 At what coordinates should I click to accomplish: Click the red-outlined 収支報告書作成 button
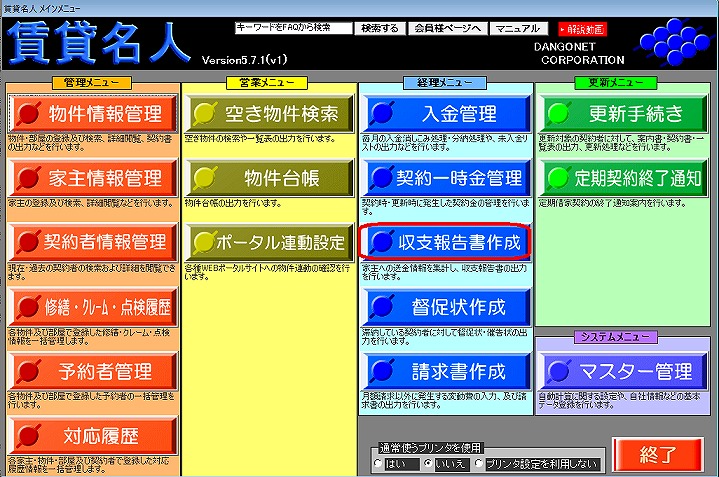pos(445,242)
